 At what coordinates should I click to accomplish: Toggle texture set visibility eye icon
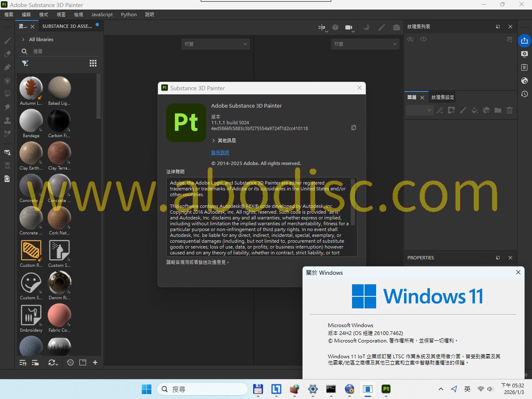pyautogui.click(x=410, y=39)
